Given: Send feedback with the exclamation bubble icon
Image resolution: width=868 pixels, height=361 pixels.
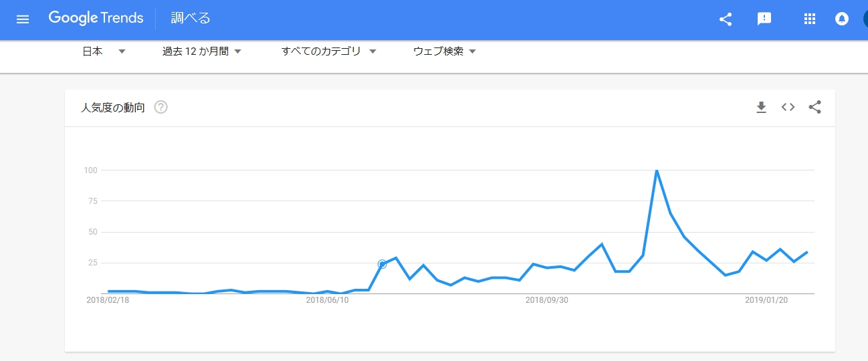Looking at the screenshot, I should tap(764, 19).
